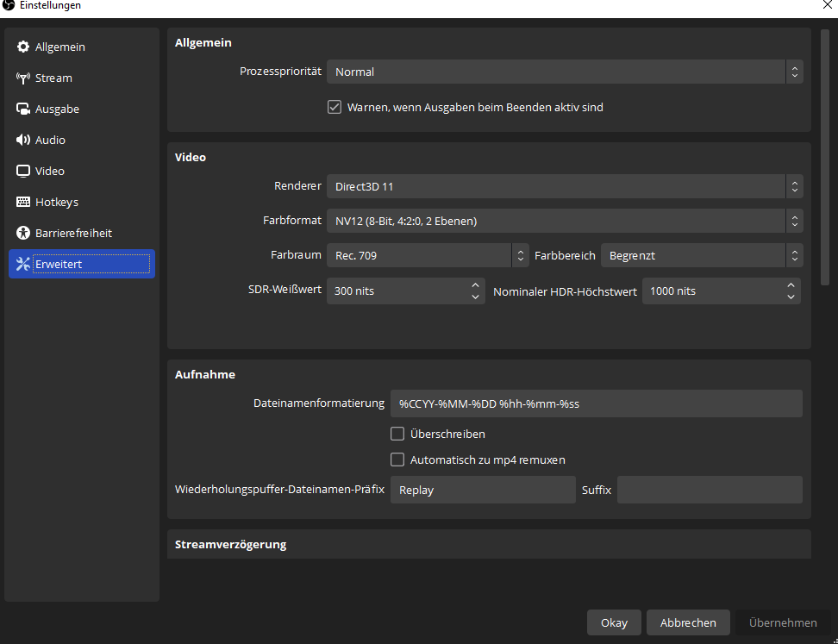Viewport: 838px width, 644px height.
Task: Click the Stream antenna icon
Action: tap(23, 78)
